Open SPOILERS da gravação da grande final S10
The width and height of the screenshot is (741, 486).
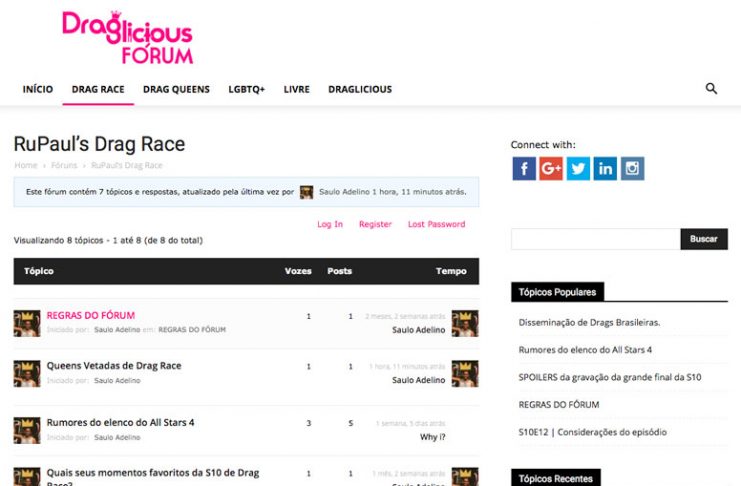pos(610,377)
